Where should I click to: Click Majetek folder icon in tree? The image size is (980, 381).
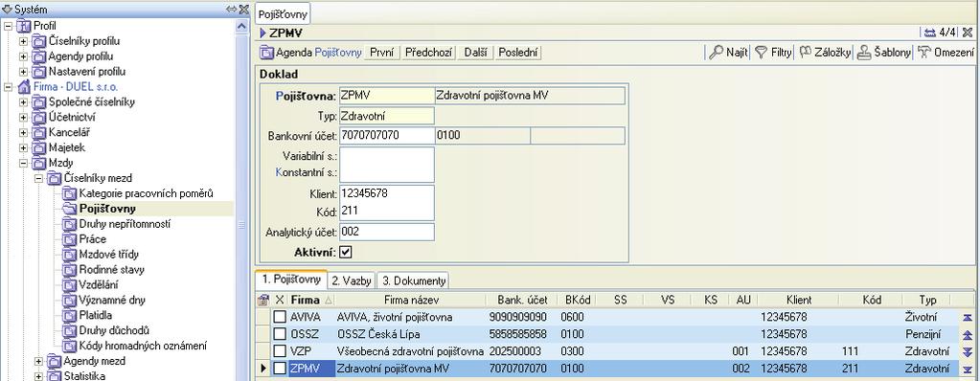tap(39, 148)
